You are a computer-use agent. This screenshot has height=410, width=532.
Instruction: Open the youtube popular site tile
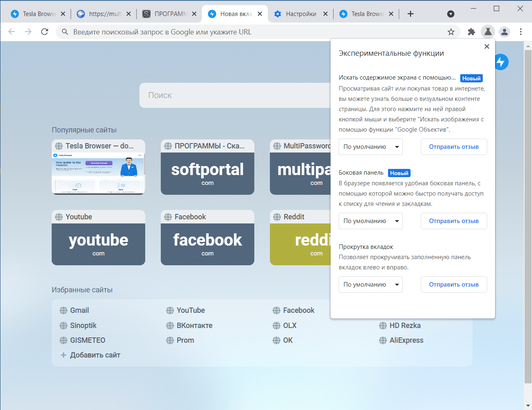[98, 237]
